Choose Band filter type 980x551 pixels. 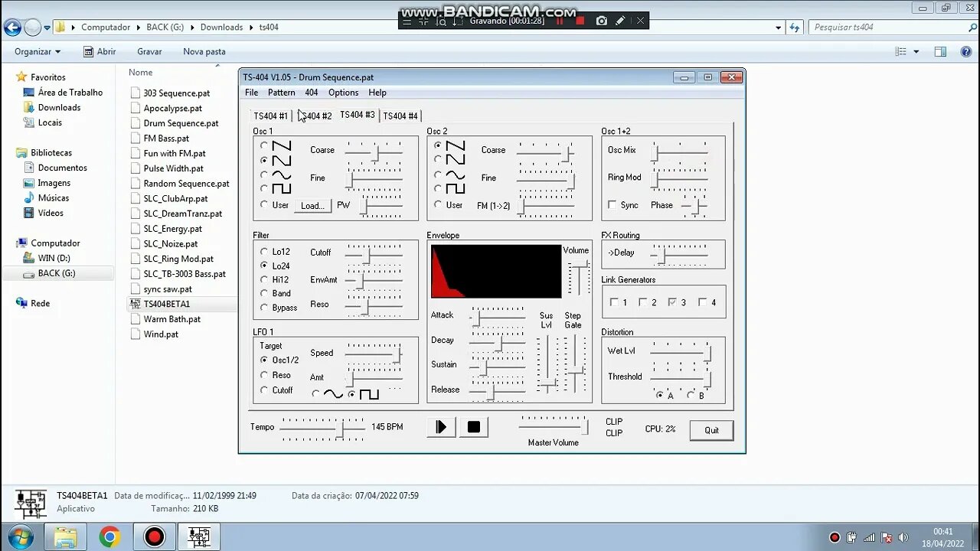(x=264, y=293)
